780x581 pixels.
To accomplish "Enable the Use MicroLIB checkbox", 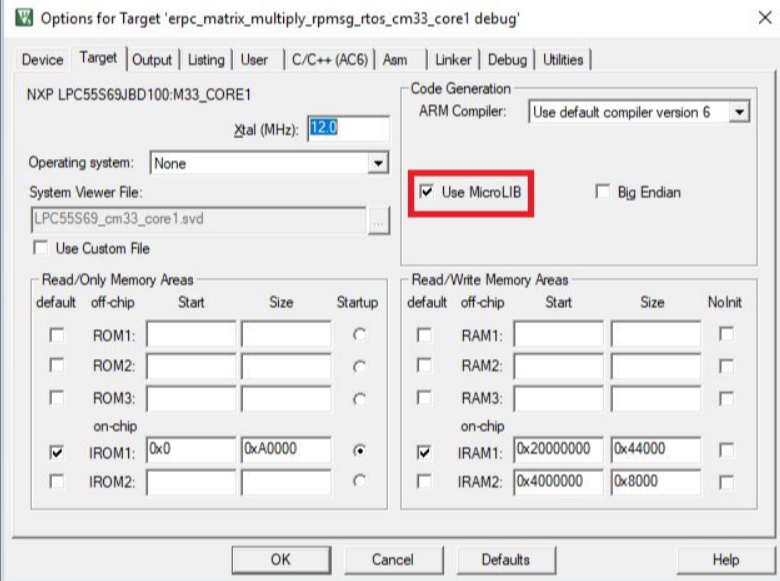I will coord(427,192).
